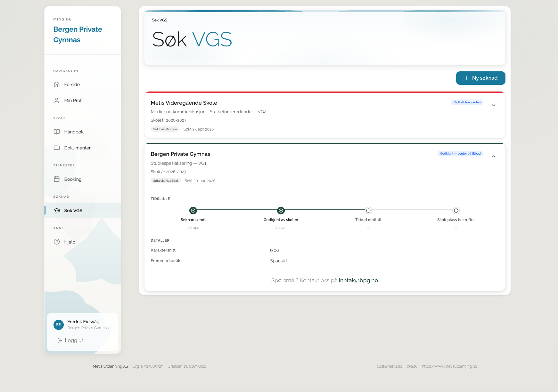
Task: Click the 05246 phone number in footer
Action: (x=412, y=366)
